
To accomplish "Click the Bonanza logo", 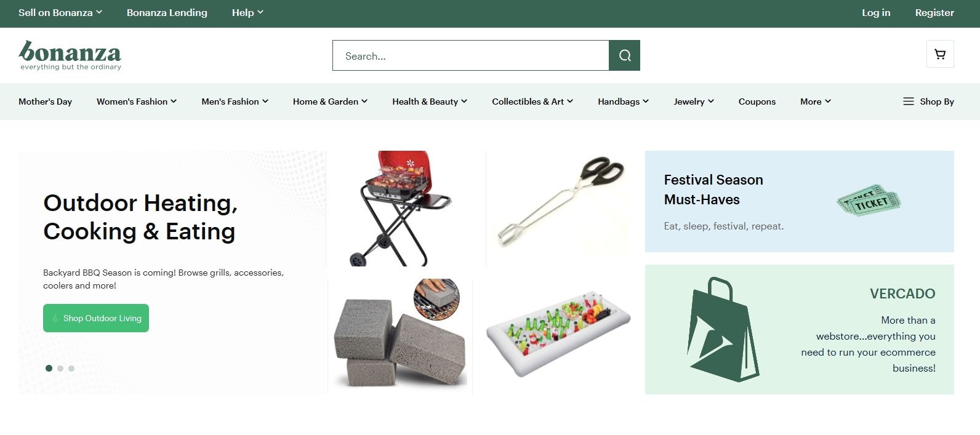I will (x=70, y=55).
